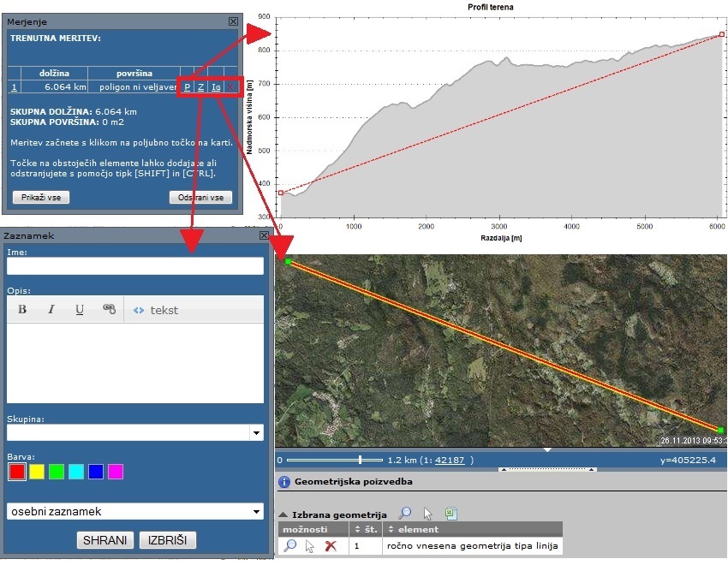Viewport: 728px width, 565px height.
Task: Pick the yellow color swatch
Action: click(37, 472)
